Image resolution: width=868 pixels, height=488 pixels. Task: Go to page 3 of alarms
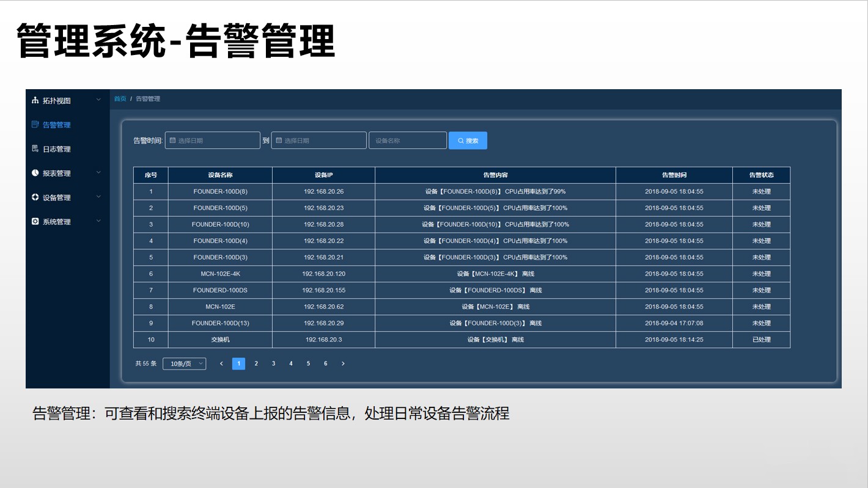273,363
